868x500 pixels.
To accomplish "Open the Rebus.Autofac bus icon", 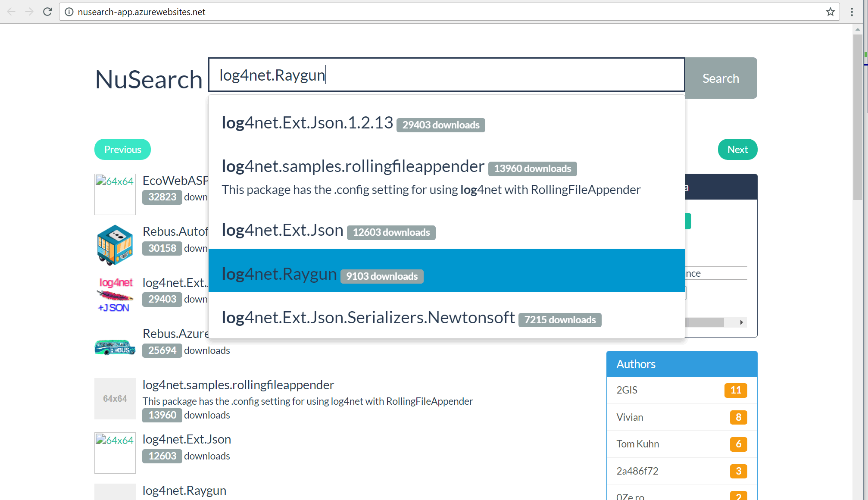I will (115, 245).
